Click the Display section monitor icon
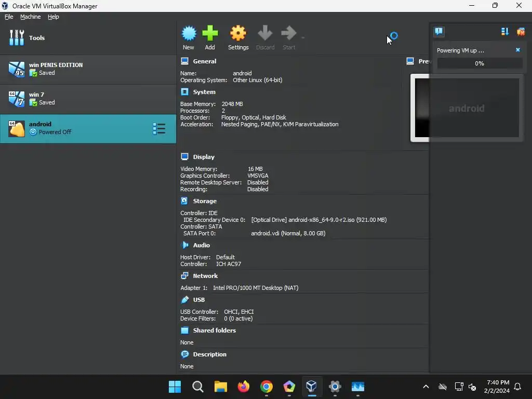Viewport: 532px width, 399px height. coord(184,157)
